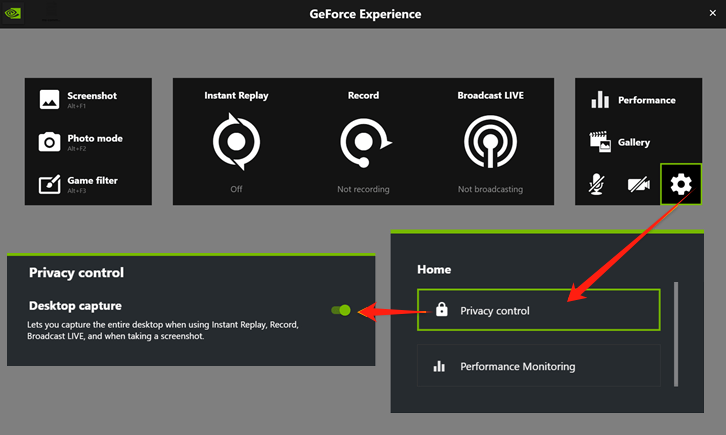The height and width of the screenshot is (435, 726).
Task: Open Performance via bar chart icon
Action: (x=600, y=100)
